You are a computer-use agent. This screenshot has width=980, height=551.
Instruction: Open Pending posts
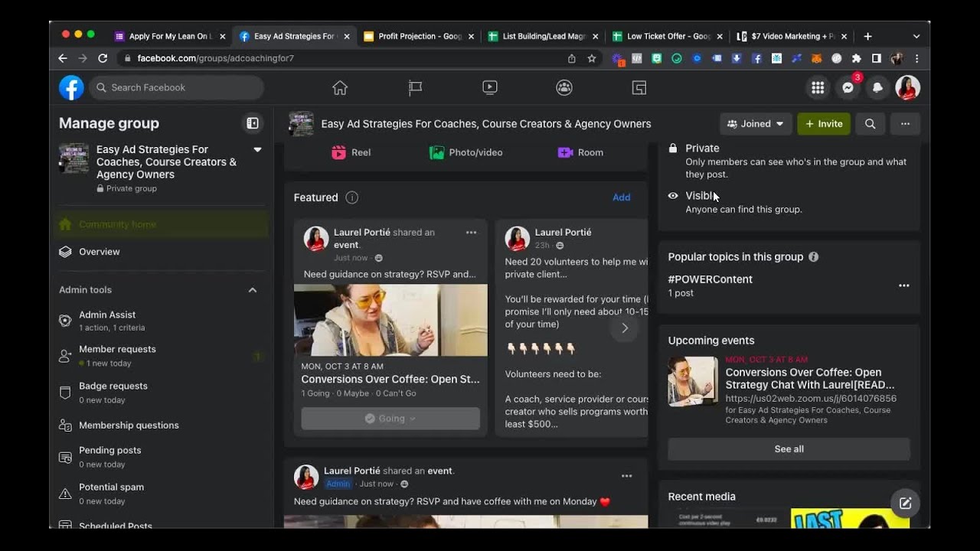(161, 457)
